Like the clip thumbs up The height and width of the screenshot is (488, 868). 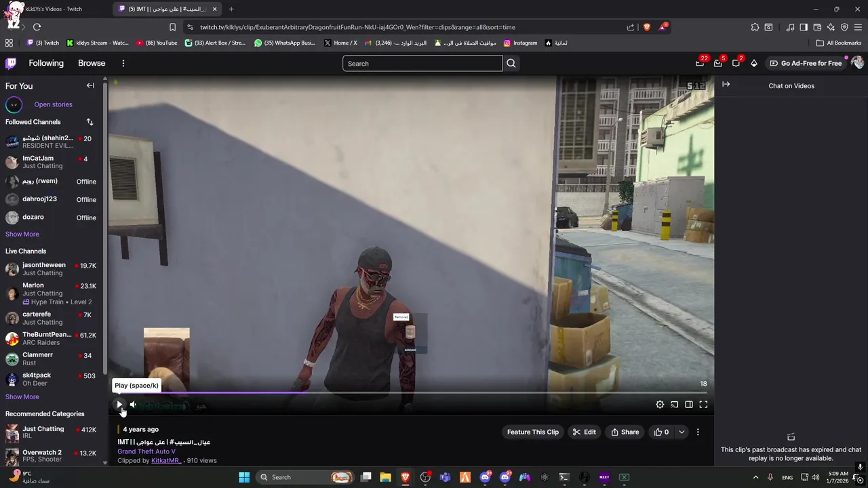661,432
